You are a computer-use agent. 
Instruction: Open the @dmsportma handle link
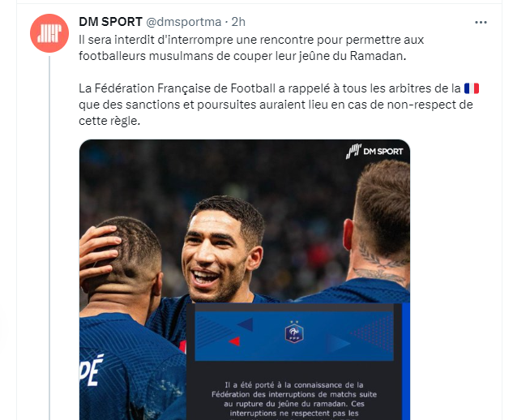click(183, 22)
